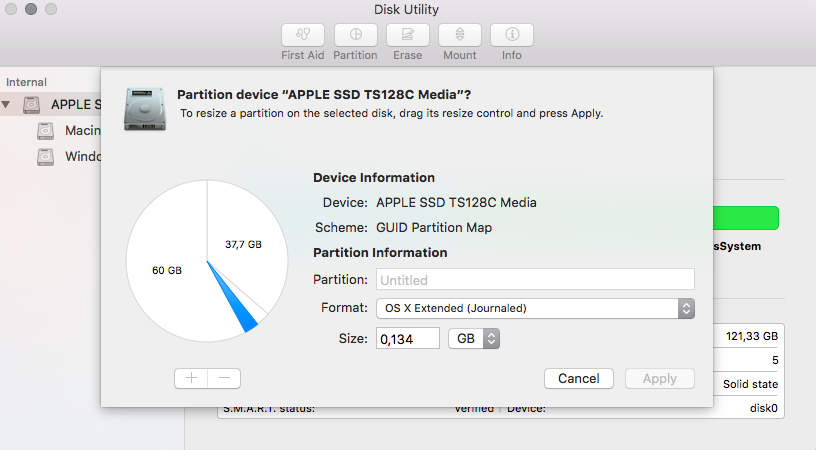Screen dimensions: 816x450
Task: Select the Macintosh volume icon in sidebar
Action: 46,131
